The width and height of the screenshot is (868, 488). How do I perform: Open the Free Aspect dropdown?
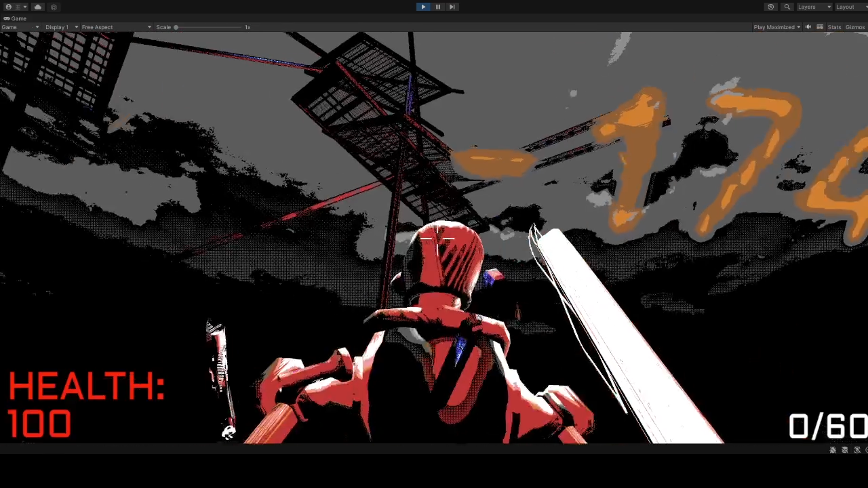[x=116, y=27]
